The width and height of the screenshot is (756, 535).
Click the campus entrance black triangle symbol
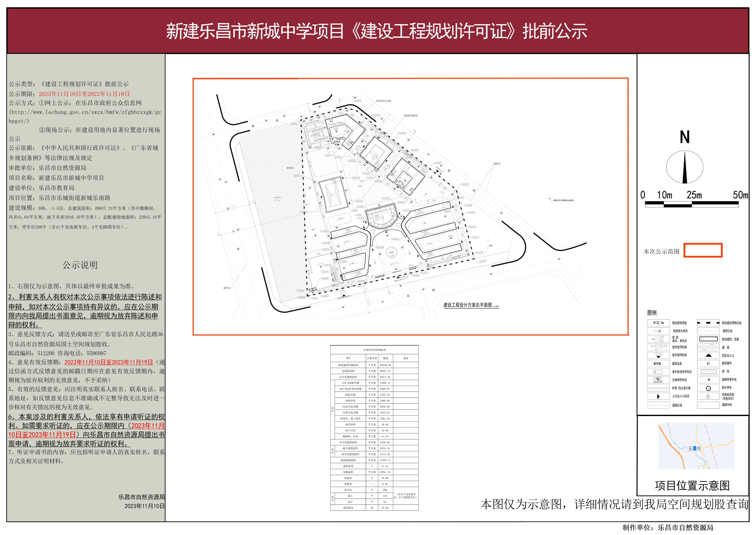click(x=708, y=355)
